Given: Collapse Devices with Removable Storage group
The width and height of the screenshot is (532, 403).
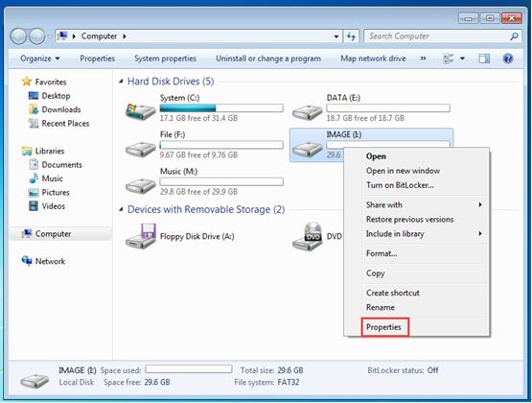Looking at the screenshot, I should [x=121, y=209].
